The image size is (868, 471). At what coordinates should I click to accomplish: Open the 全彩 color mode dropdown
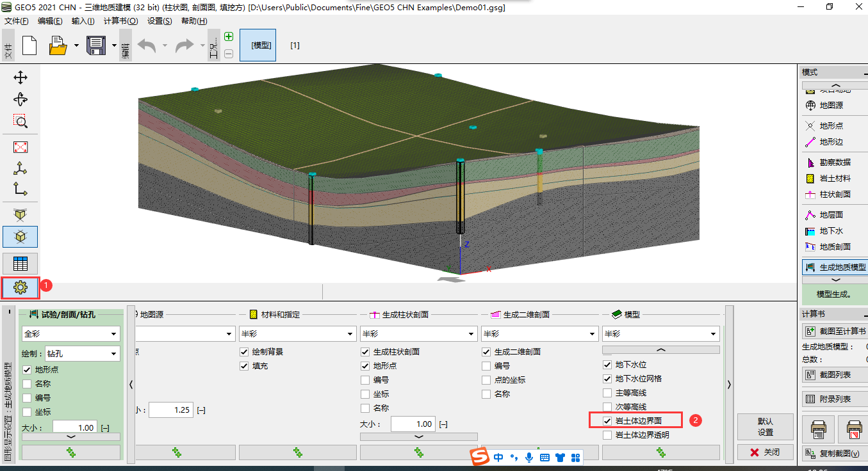pyautogui.click(x=71, y=333)
